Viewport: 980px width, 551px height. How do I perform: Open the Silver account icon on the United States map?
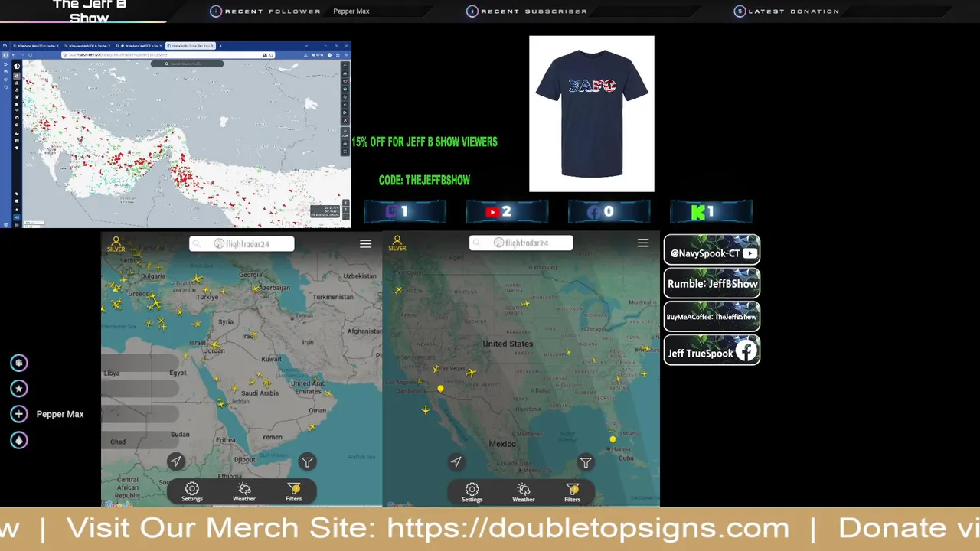click(x=397, y=243)
